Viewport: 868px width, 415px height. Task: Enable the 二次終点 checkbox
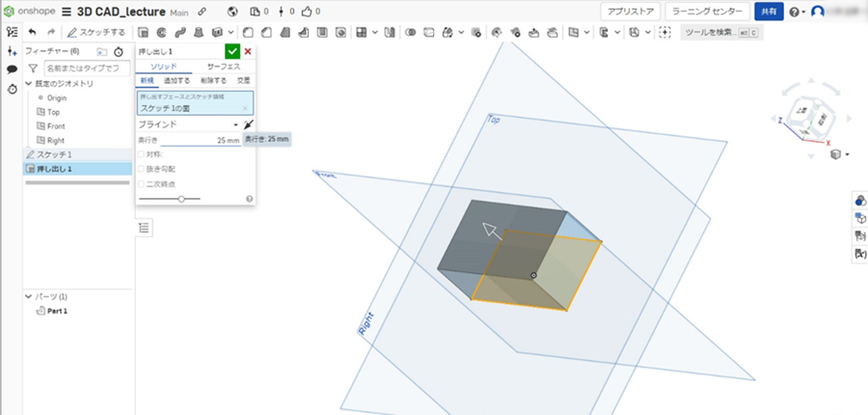[142, 183]
